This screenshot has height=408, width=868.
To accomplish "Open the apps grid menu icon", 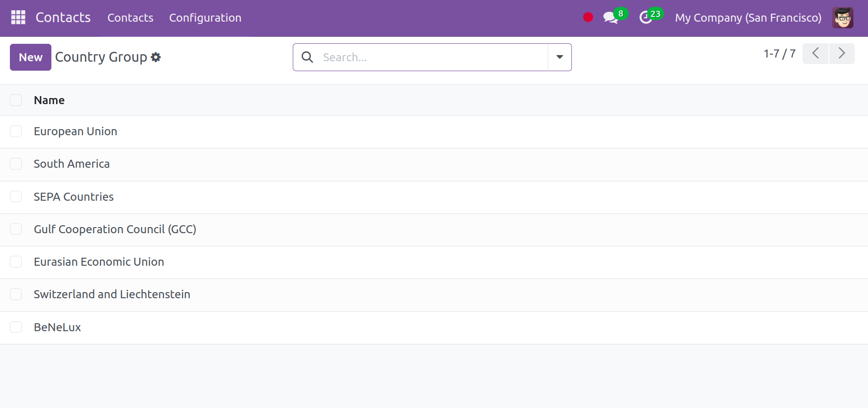I will [x=18, y=17].
